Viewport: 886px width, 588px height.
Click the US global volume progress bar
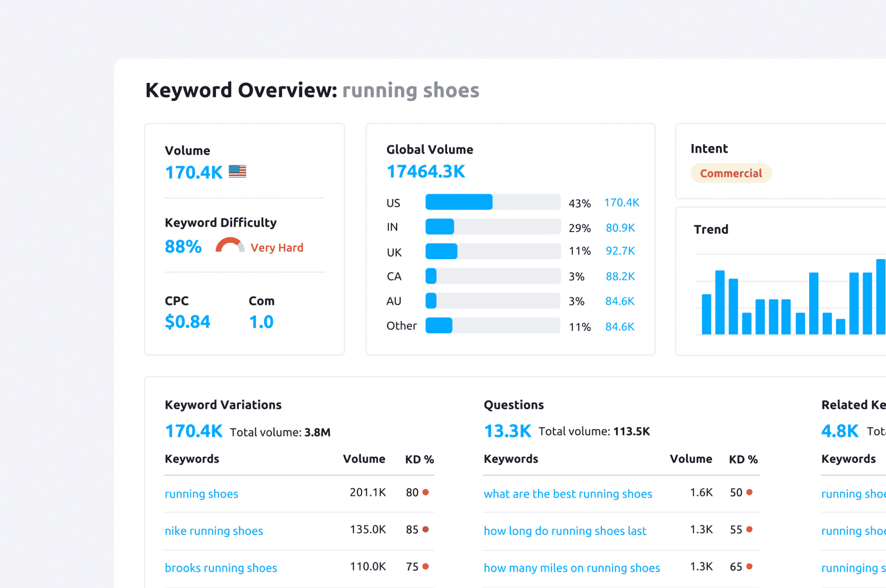493,202
